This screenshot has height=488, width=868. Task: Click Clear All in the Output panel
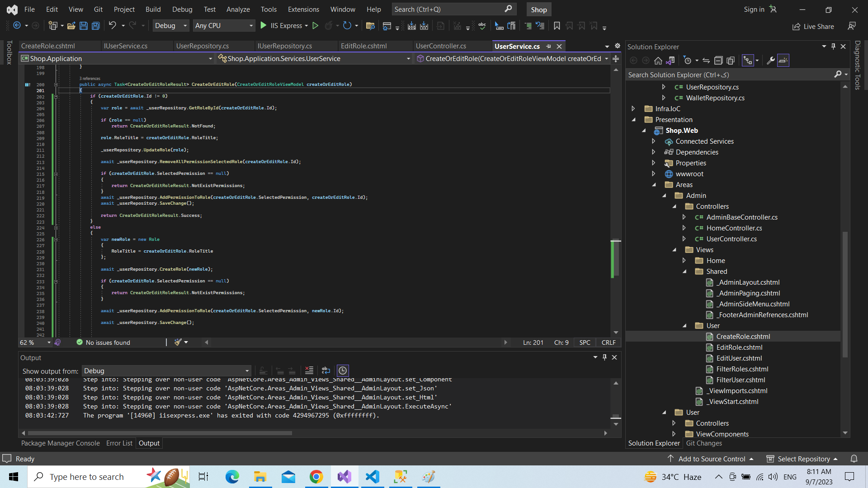[309, 371]
